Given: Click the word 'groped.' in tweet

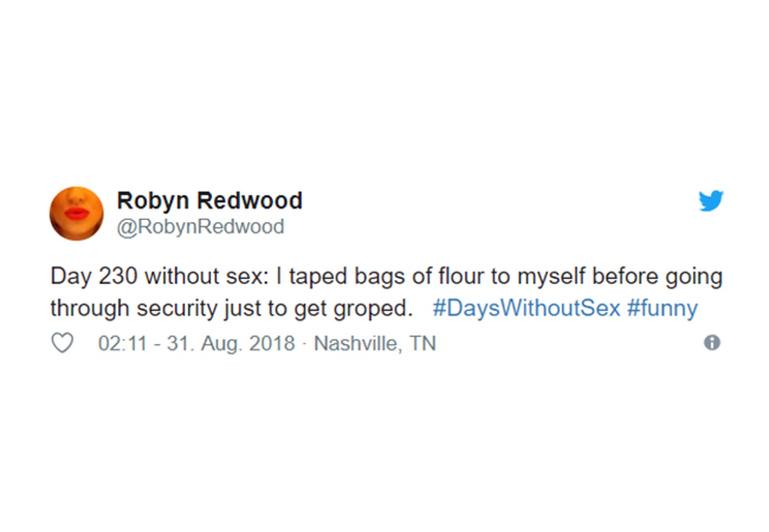Looking at the screenshot, I should point(373,309).
